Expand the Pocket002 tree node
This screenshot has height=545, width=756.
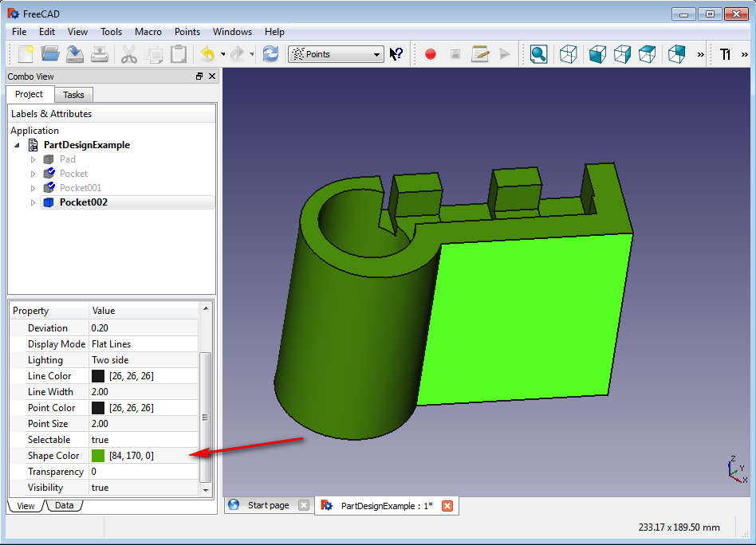(33, 202)
